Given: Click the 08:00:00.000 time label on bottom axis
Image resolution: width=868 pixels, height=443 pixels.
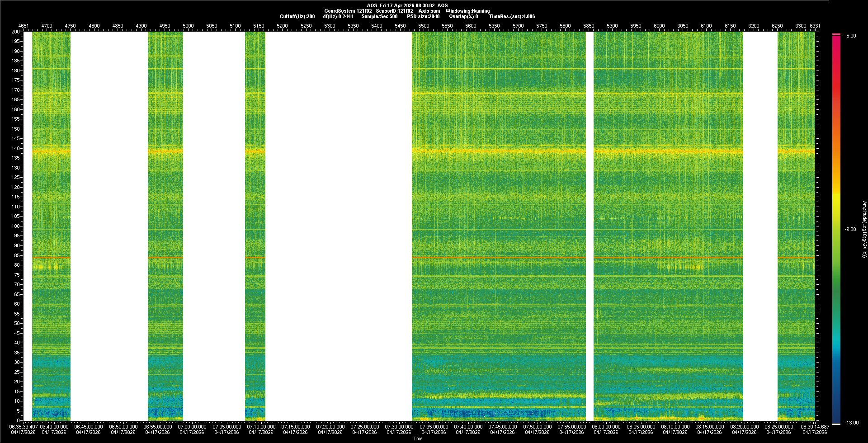Looking at the screenshot, I should point(606,427).
